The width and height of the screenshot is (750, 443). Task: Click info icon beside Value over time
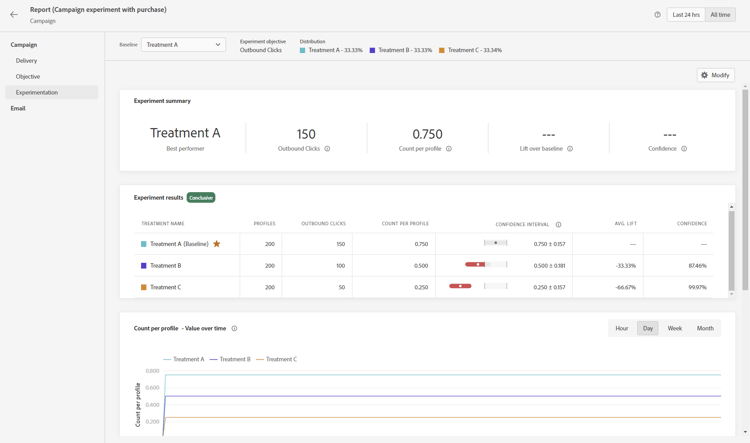point(235,329)
